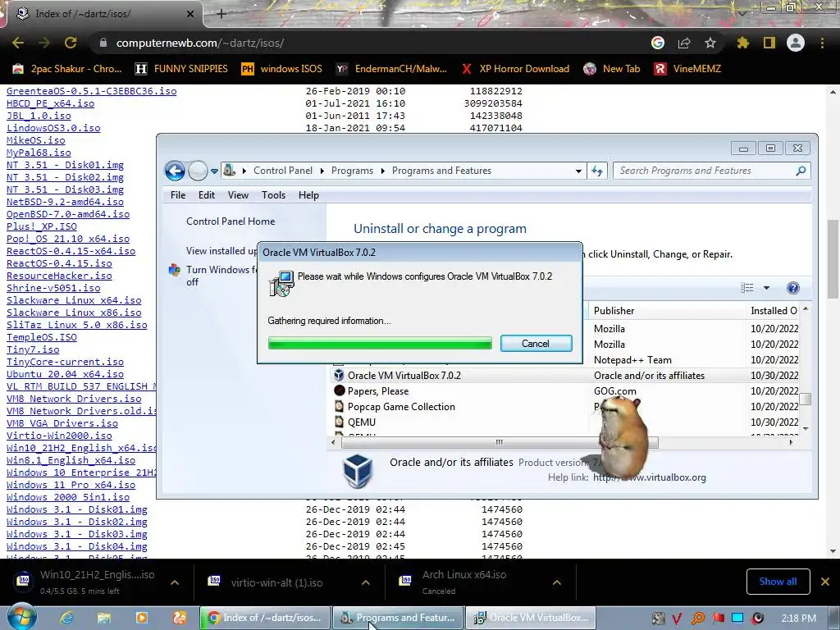Open windows ISOS bookmark
The image size is (840, 630).
tap(281, 69)
